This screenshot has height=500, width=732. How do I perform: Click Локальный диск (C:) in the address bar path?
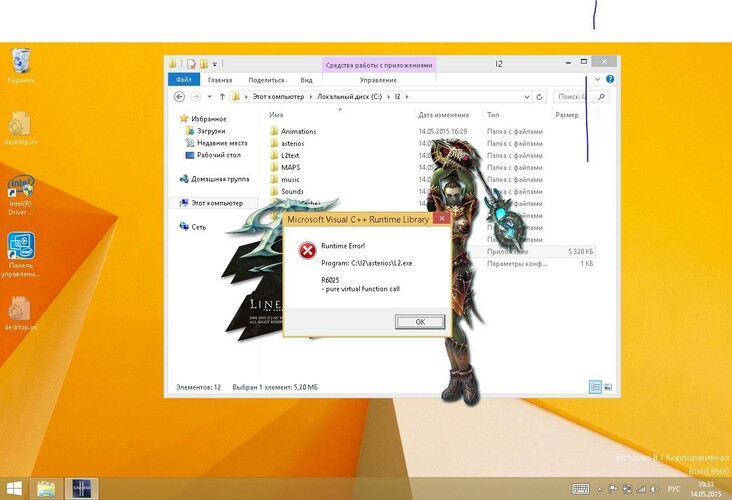pos(350,97)
